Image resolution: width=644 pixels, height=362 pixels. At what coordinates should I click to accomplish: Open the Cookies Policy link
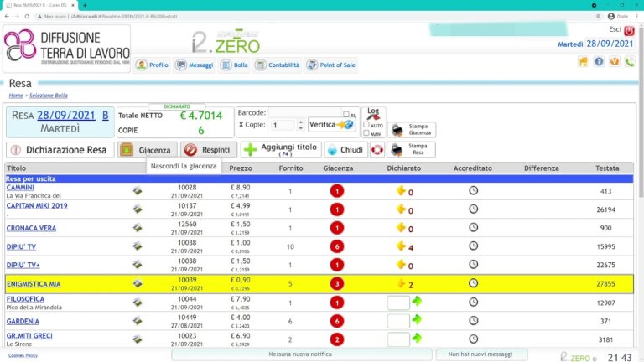coord(23,355)
